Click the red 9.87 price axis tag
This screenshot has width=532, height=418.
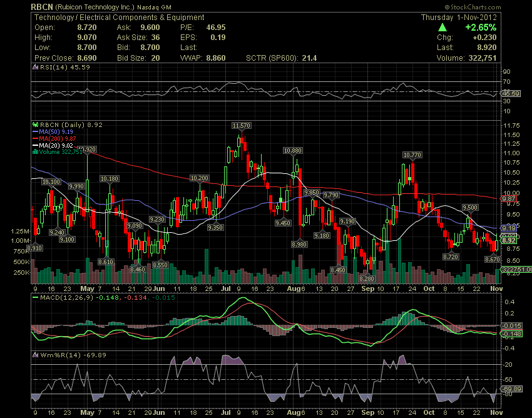point(509,199)
